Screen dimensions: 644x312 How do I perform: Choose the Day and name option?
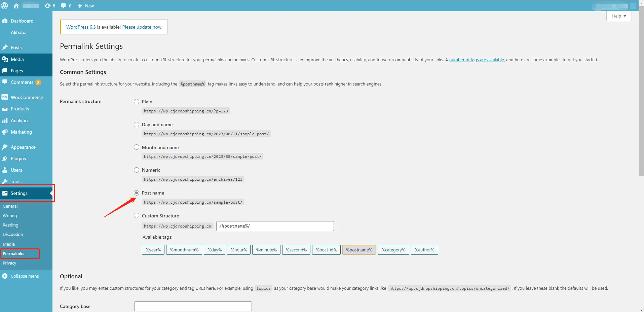coord(137,125)
